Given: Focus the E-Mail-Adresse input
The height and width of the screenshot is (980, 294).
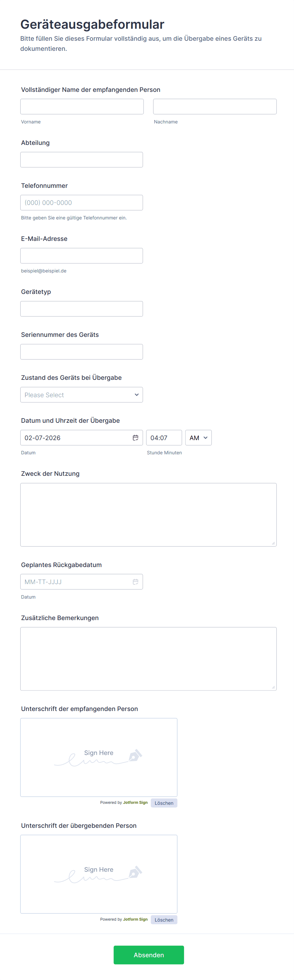Looking at the screenshot, I should [x=82, y=256].
